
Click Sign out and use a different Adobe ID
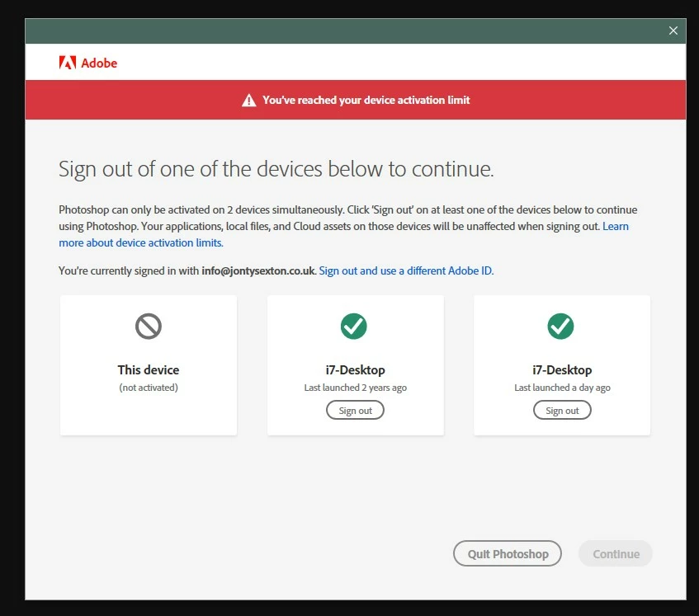coord(406,270)
